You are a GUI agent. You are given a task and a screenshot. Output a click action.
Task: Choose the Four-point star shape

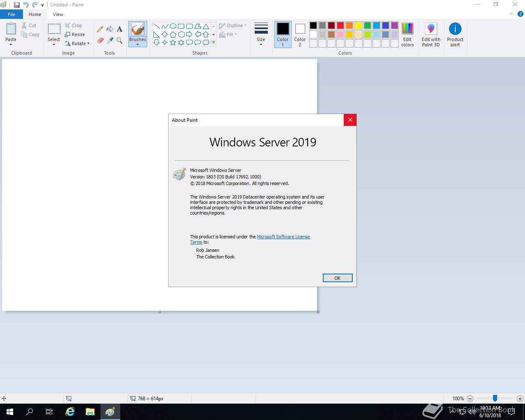[165, 43]
